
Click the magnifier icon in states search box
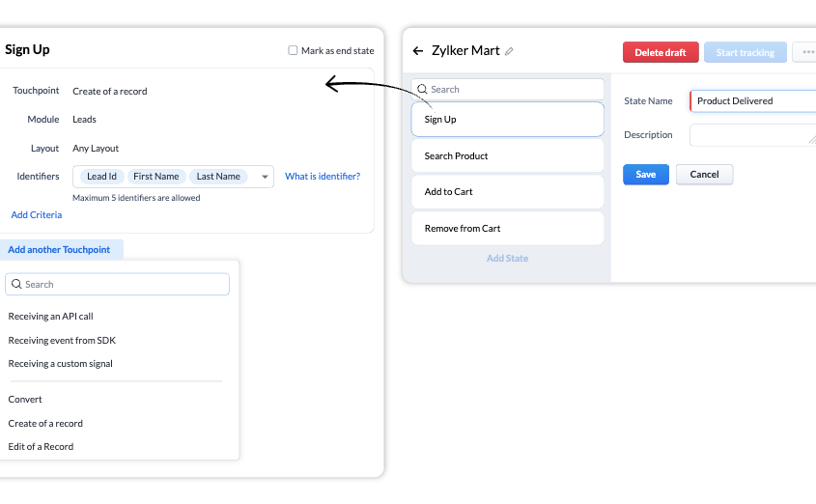422,90
